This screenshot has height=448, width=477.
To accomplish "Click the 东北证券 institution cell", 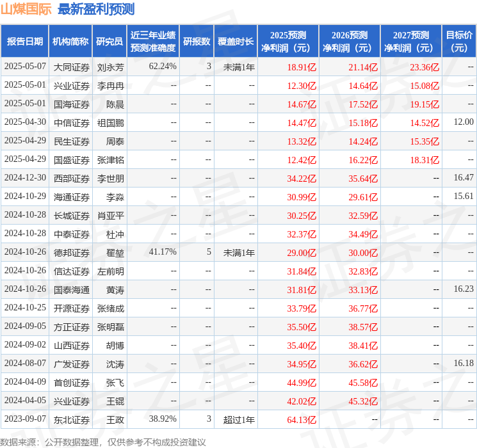I will click(72, 420).
